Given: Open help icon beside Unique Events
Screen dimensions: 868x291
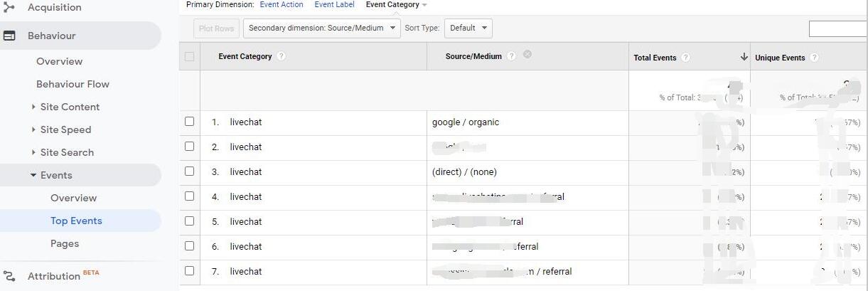Looking at the screenshot, I should pyautogui.click(x=814, y=58).
